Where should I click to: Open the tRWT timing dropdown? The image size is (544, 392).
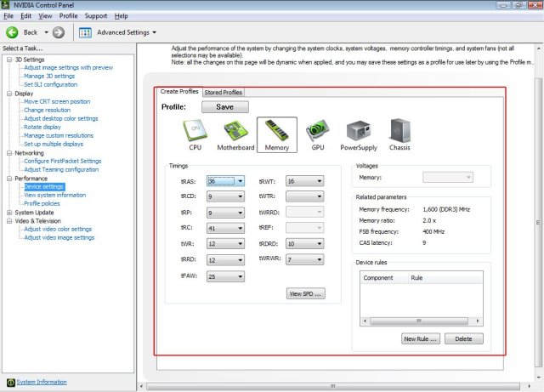pos(320,181)
